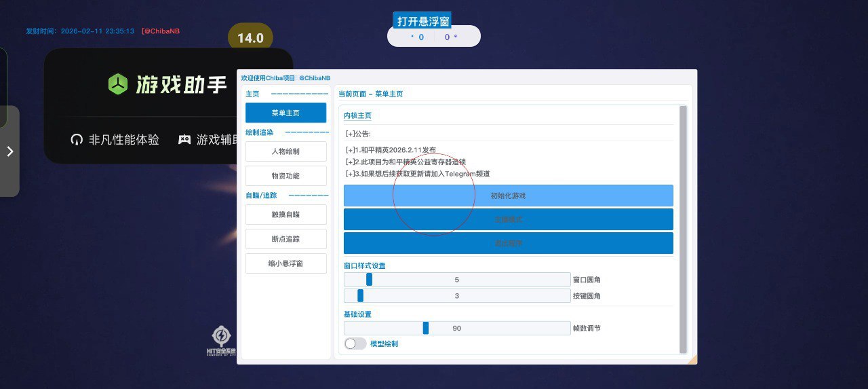Click the HIT lightning logo icon
This screenshot has height=389, width=868.
pos(221,336)
